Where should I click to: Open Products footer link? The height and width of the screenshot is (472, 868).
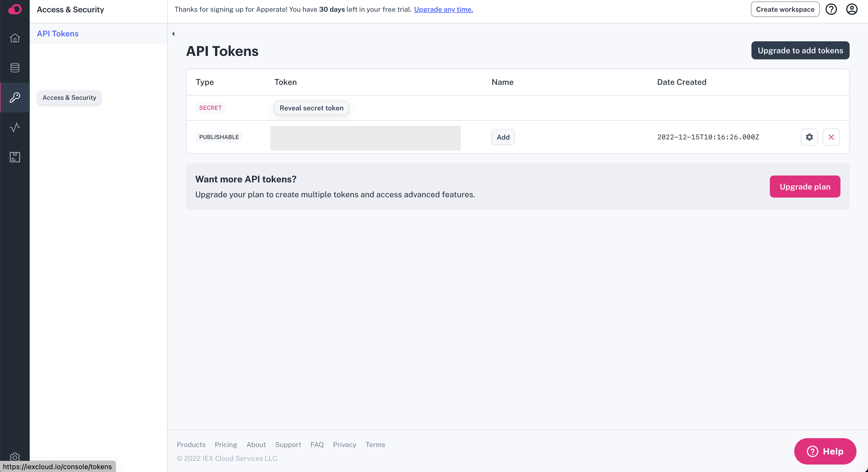click(191, 444)
